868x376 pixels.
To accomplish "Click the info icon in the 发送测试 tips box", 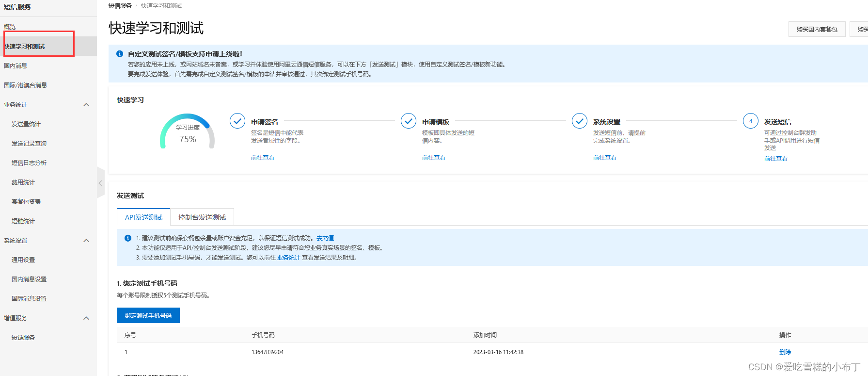I will pos(128,238).
